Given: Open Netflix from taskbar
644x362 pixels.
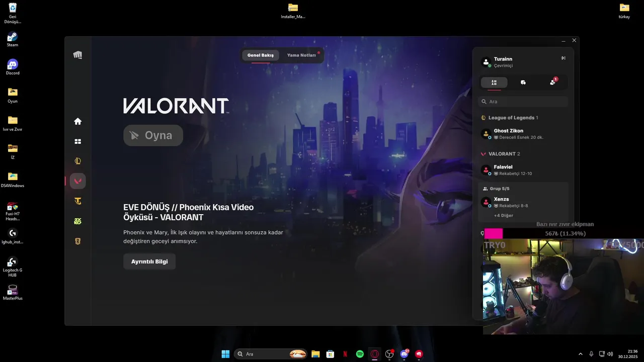Looking at the screenshot, I should pyautogui.click(x=345, y=354).
